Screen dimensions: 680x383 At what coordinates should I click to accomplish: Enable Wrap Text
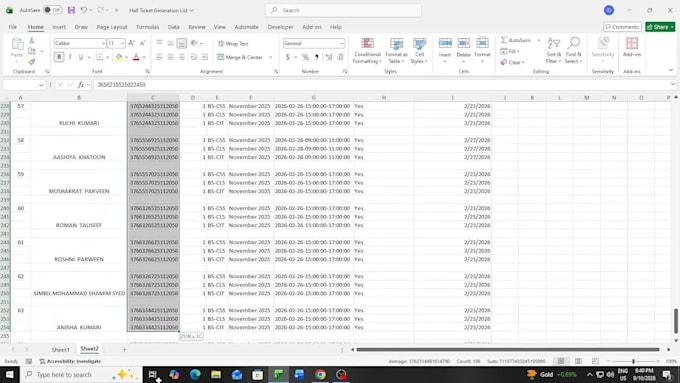(x=233, y=43)
